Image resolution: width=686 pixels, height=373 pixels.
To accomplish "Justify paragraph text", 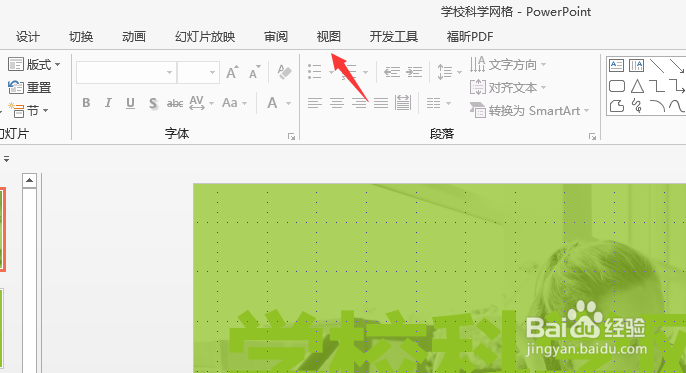I will click(x=381, y=103).
